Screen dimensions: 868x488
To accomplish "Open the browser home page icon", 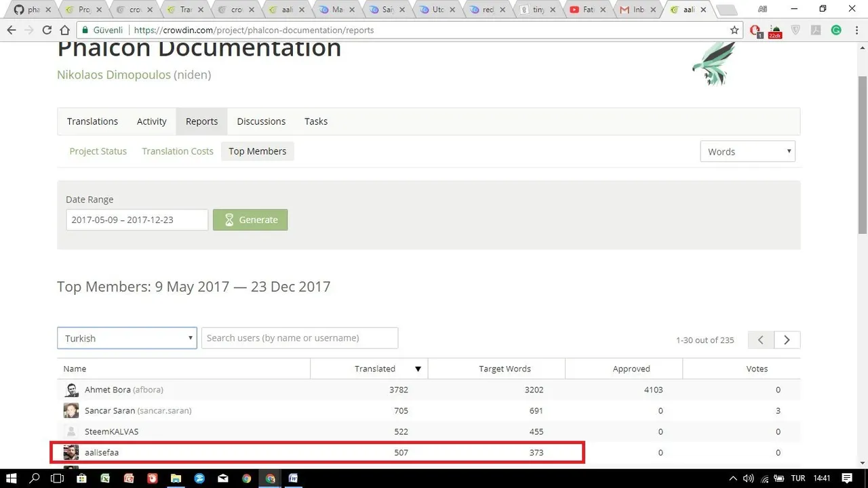I will pos(65,30).
